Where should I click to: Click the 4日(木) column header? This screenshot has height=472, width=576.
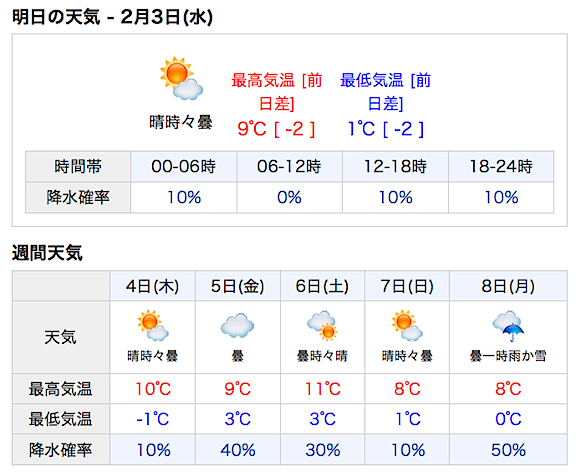[152, 286]
